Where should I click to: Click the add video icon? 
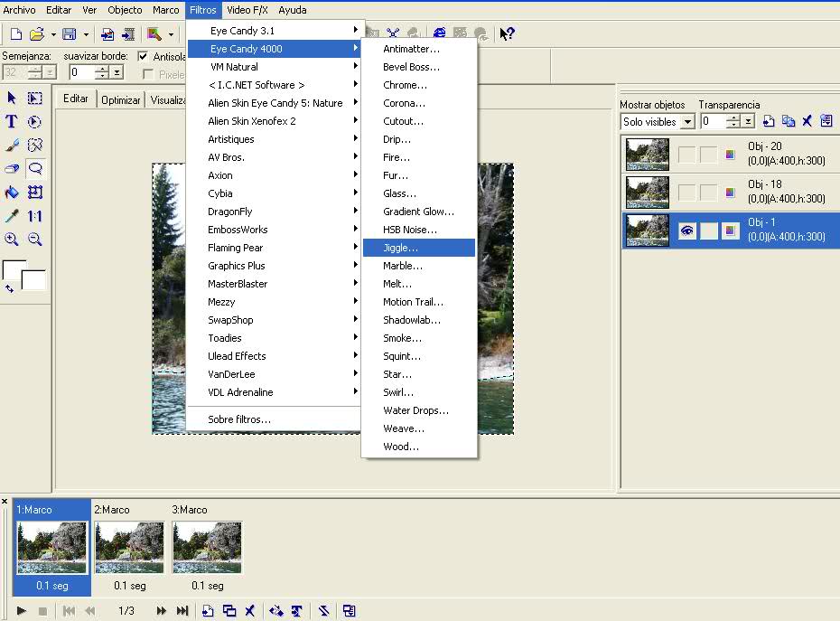[127, 34]
